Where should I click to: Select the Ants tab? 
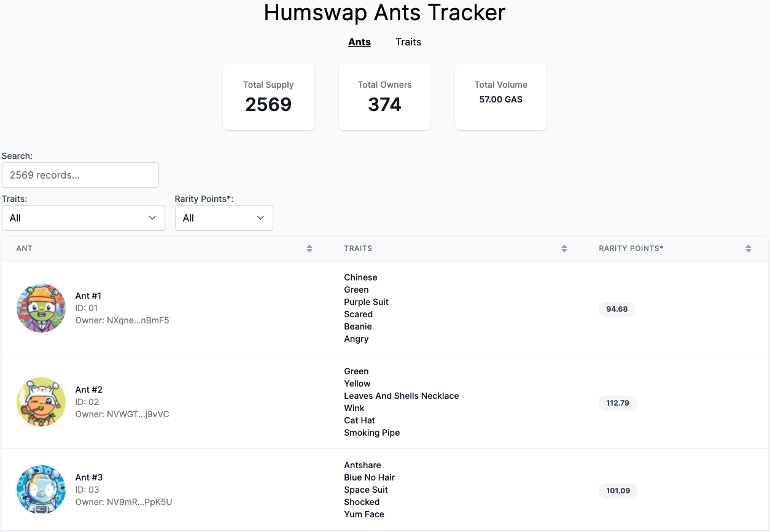coord(359,42)
